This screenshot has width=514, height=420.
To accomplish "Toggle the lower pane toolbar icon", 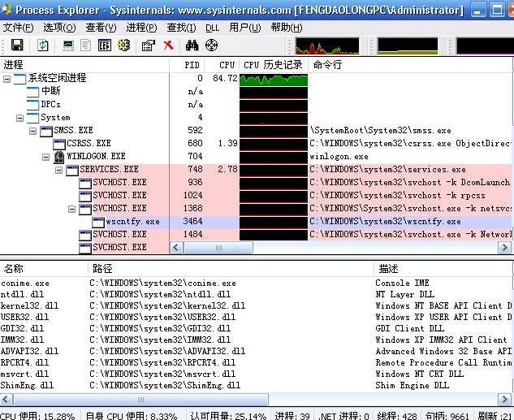I will click(105, 45).
